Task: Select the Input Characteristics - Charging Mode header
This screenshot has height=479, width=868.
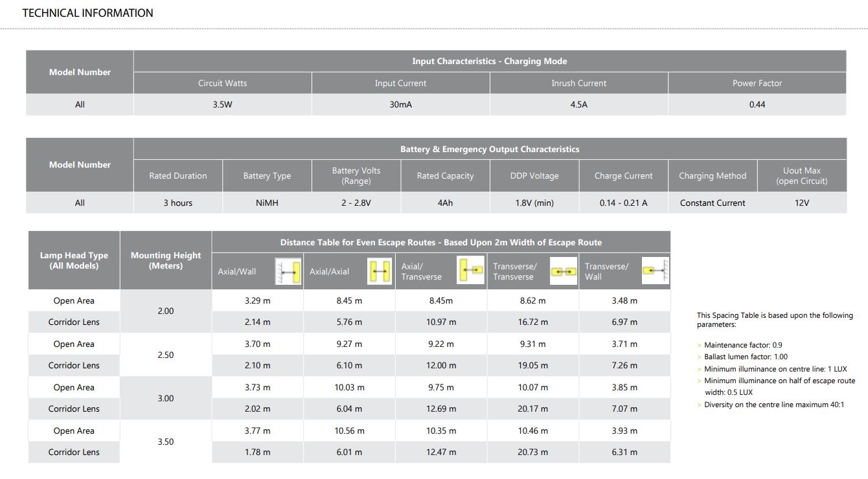Action: pyautogui.click(x=489, y=61)
